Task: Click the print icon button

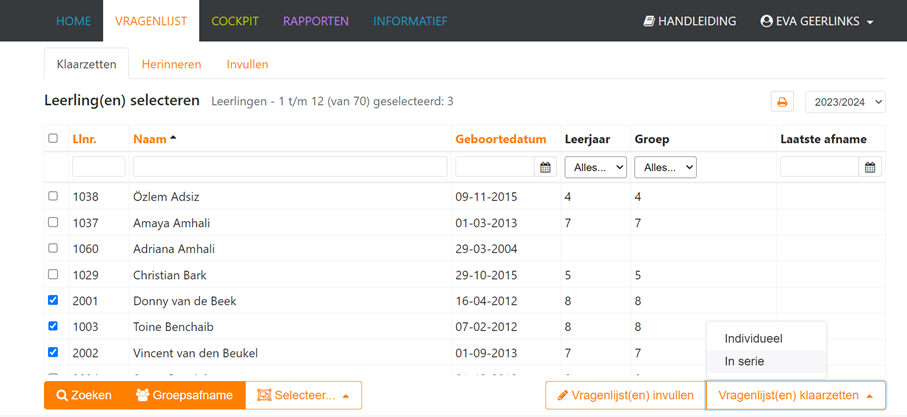Action: point(782,102)
